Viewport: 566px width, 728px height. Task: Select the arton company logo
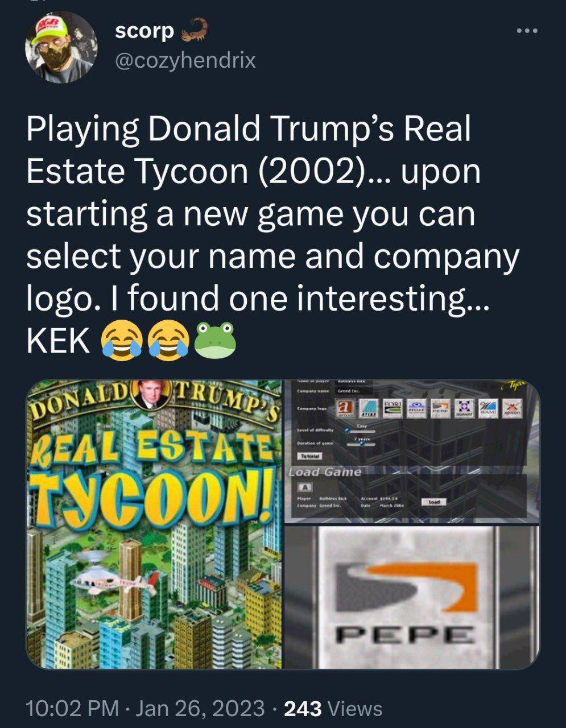coord(345,408)
